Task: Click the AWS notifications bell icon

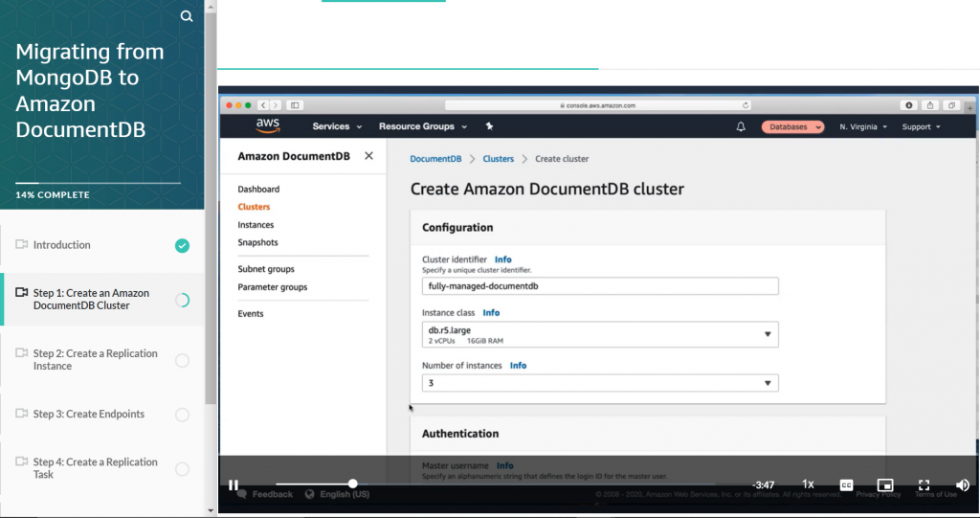Action: [x=741, y=126]
